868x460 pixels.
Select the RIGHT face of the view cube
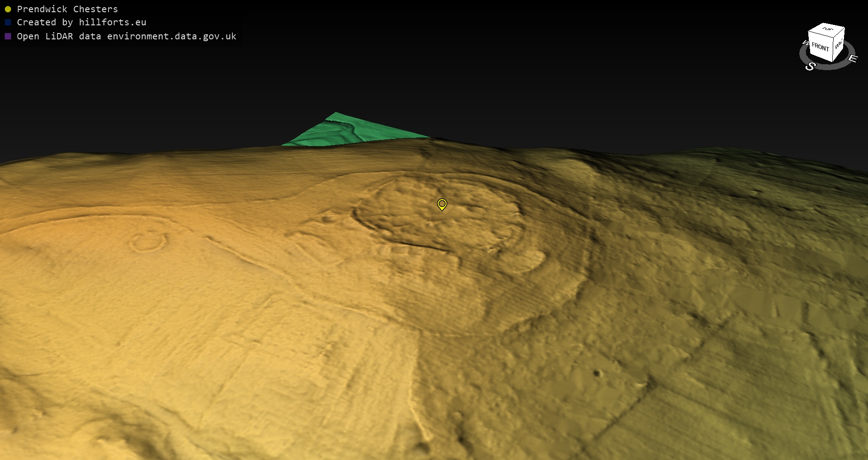(x=839, y=45)
